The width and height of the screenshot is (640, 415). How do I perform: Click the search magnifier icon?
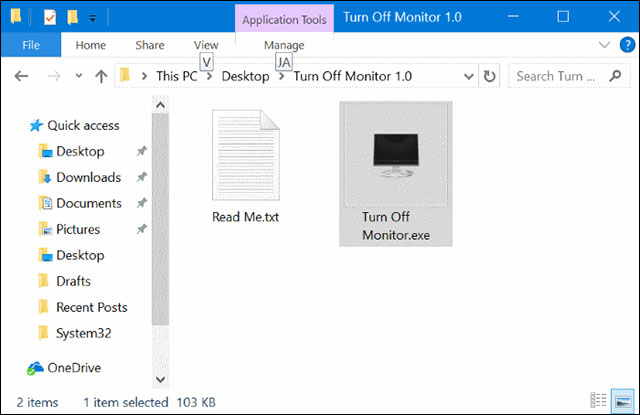click(x=615, y=75)
